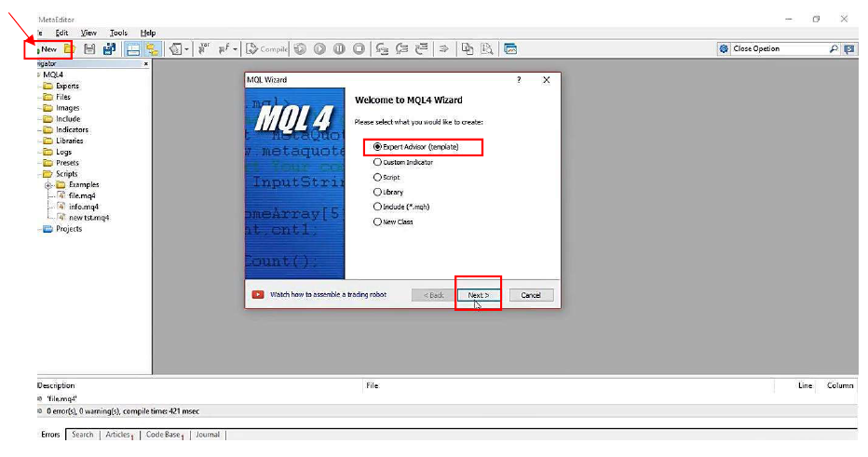Close the Navigator panel with its X
This screenshot has height=457, width=868.
[146, 64]
